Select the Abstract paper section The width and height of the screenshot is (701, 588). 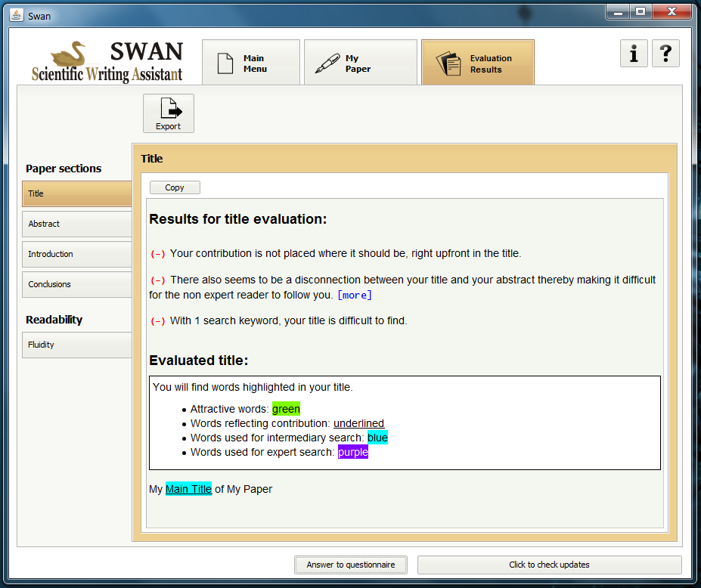pos(77,224)
